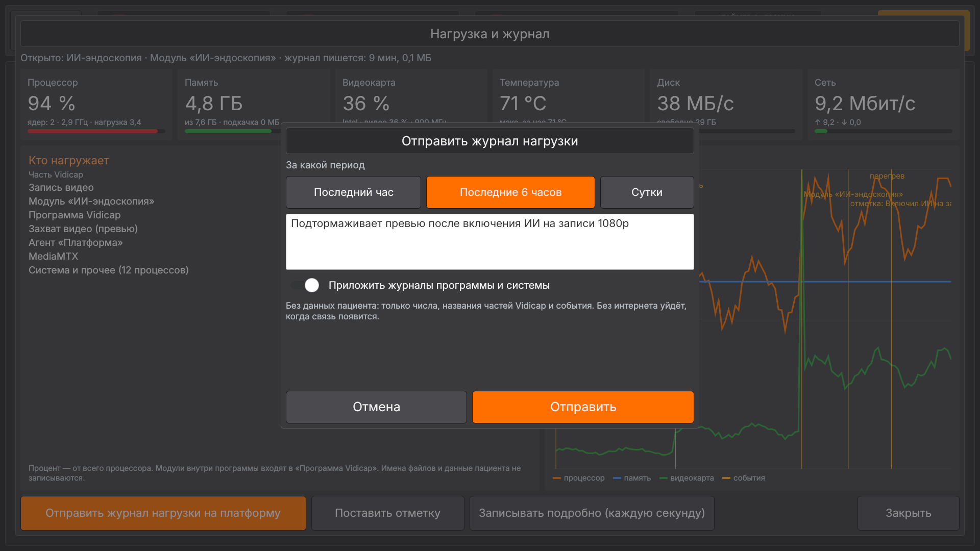The image size is (980, 551).
Task: Select "Запись видео" in the load list
Action: point(61,188)
